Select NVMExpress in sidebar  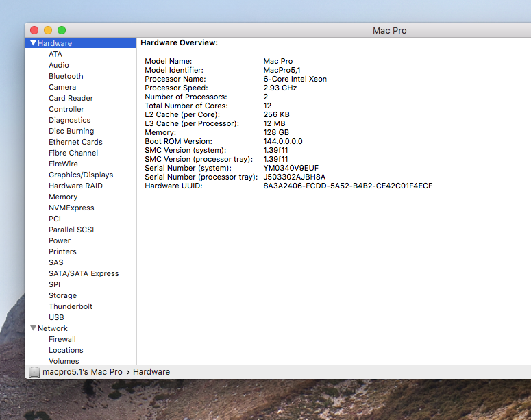[x=71, y=208]
